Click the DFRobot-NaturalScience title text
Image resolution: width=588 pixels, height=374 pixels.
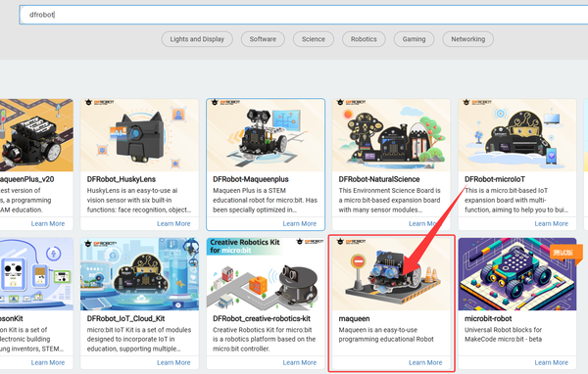[x=379, y=179]
